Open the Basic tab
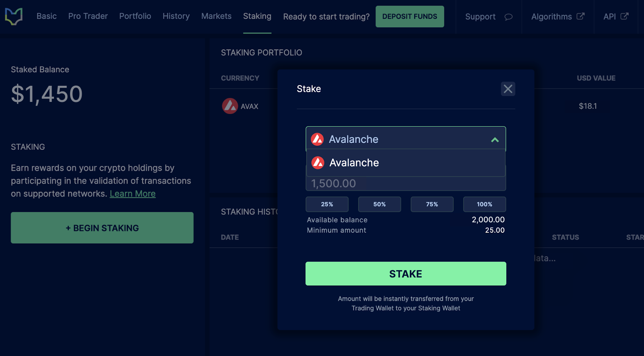Screen dimensions: 644x356 point(47,16)
